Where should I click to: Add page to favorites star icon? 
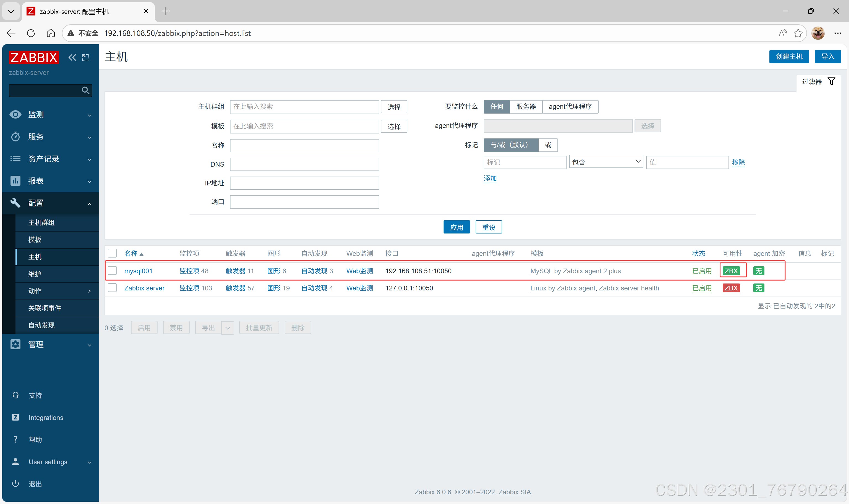point(798,33)
